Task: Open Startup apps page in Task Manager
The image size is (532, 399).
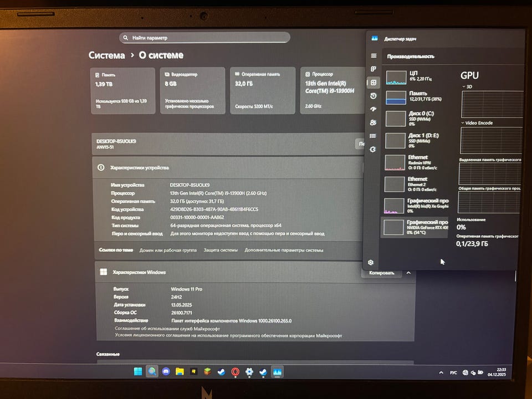Action: pos(373,109)
